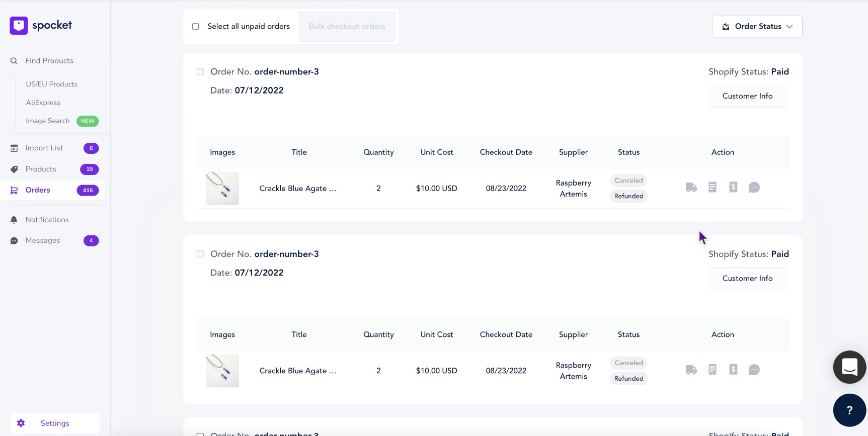Click Raspberry Artemis supplier in first order
The width and height of the screenshot is (868, 436).
pyautogui.click(x=574, y=189)
